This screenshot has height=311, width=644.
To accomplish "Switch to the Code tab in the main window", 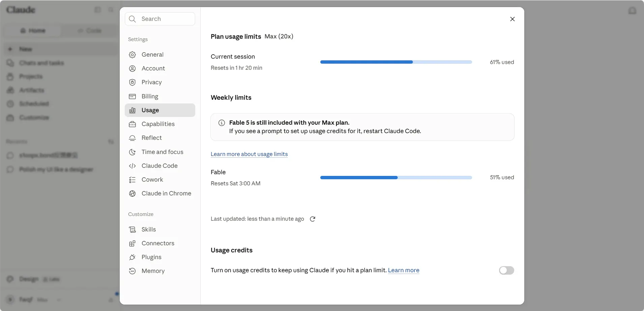I will 89,31.
